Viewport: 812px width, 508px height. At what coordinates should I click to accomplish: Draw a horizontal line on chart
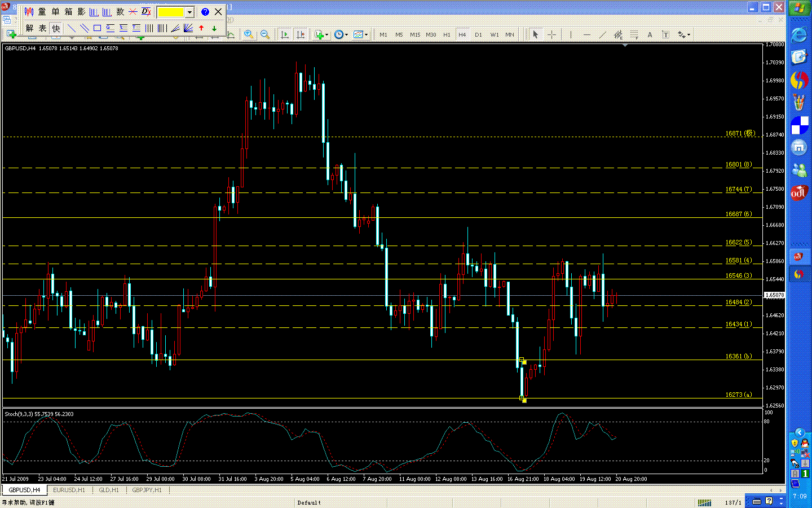(586, 34)
